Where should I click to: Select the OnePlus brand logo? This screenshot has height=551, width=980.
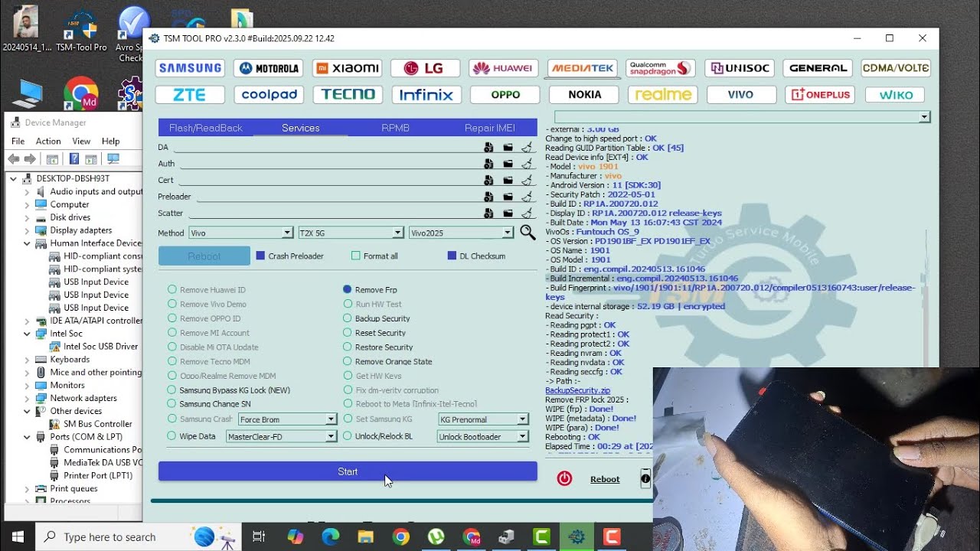(x=820, y=95)
